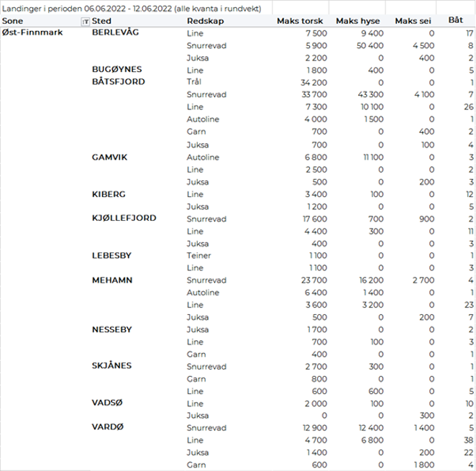Click the MEHAMN place label
The width and height of the screenshot is (476, 471).
tap(112, 280)
